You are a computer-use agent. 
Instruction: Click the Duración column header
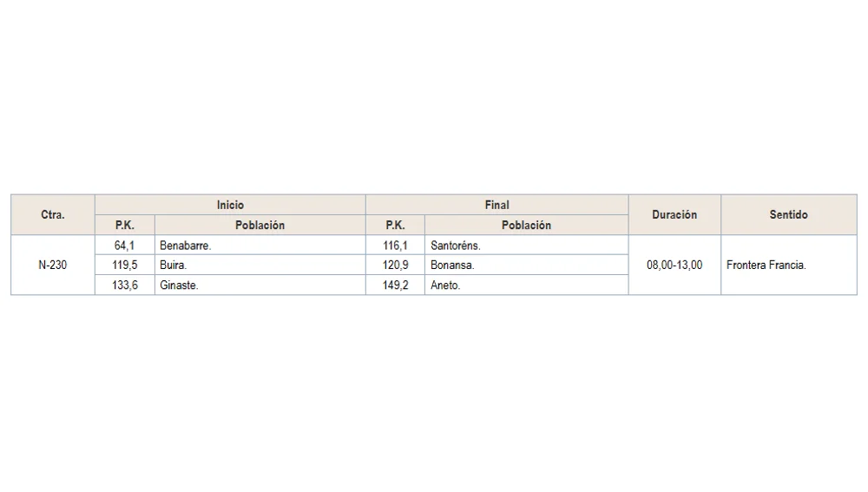pos(674,214)
